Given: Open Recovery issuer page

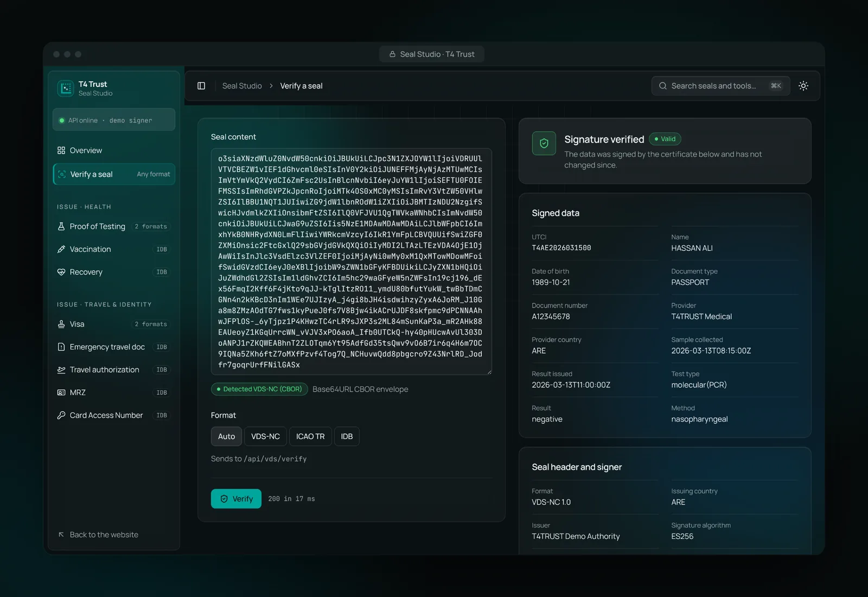Looking at the screenshot, I should tap(114, 272).
